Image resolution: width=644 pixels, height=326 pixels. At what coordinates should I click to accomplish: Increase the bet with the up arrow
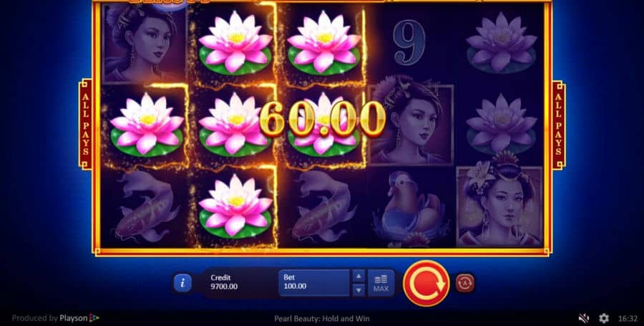point(358,276)
